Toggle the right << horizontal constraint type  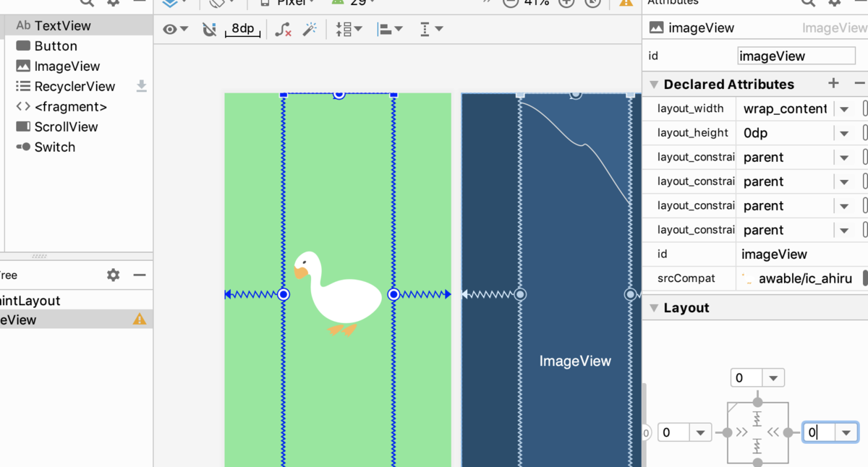[x=773, y=432]
